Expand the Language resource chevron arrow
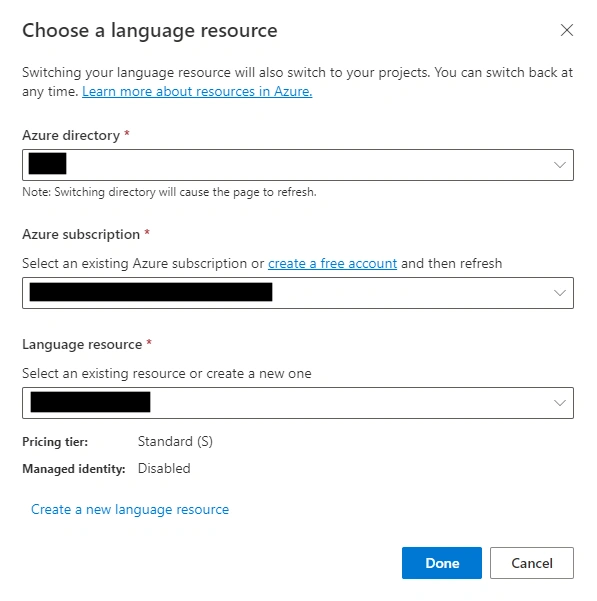This screenshot has width=597, height=601. (560, 403)
